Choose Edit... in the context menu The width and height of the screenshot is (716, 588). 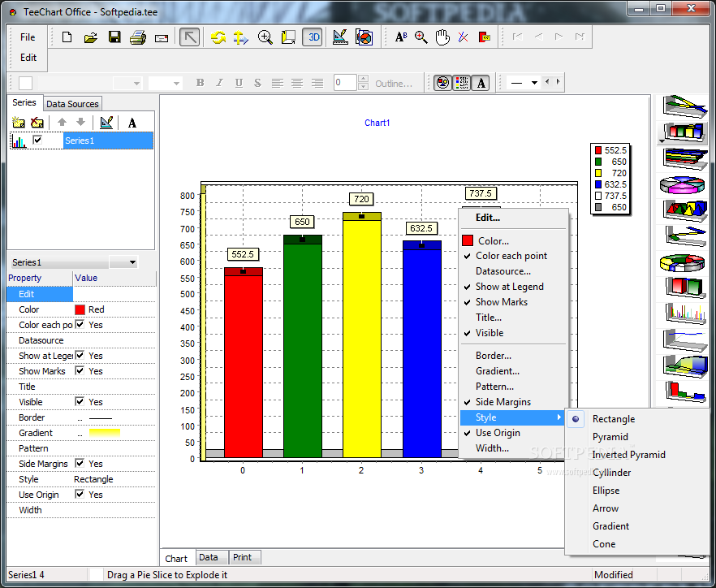[x=488, y=218]
